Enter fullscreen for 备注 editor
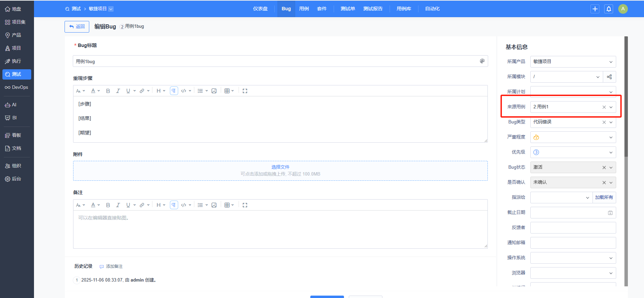 point(245,205)
